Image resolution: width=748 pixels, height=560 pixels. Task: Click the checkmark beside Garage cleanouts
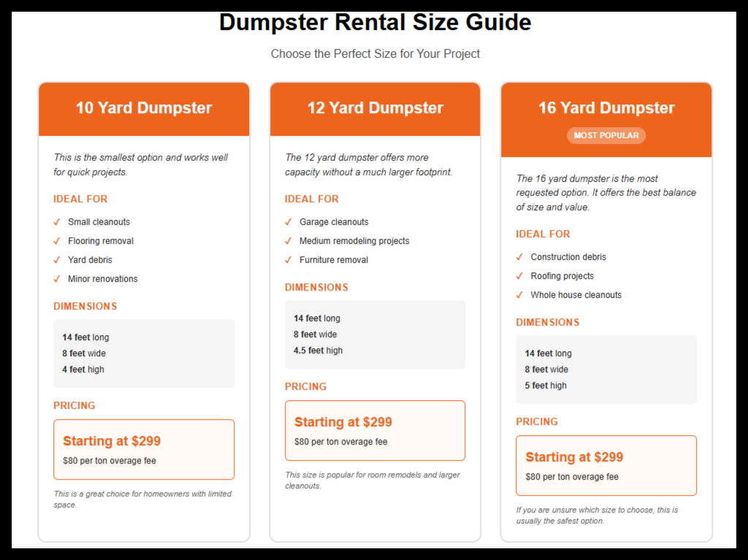click(x=289, y=222)
